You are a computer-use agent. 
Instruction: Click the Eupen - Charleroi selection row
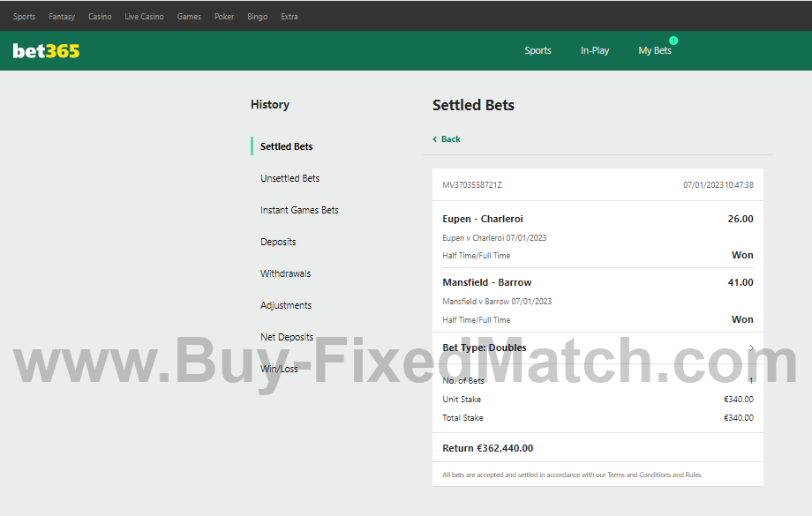(597, 220)
